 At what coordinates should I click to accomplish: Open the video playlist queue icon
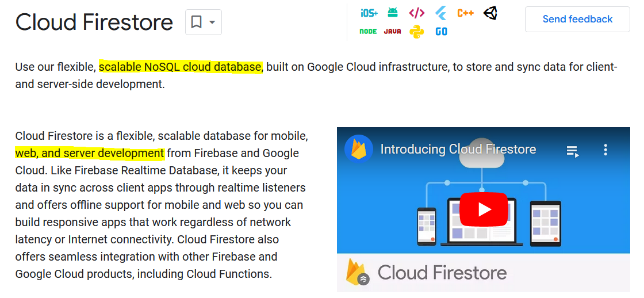[x=572, y=151]
